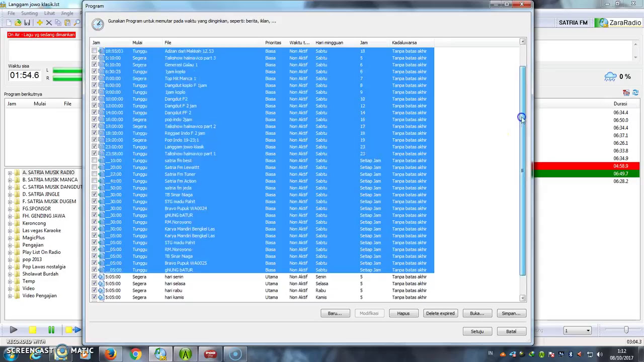Click the yellow plus Add track icon
This screenshot has height=362, width=644.
click(39, 23)
